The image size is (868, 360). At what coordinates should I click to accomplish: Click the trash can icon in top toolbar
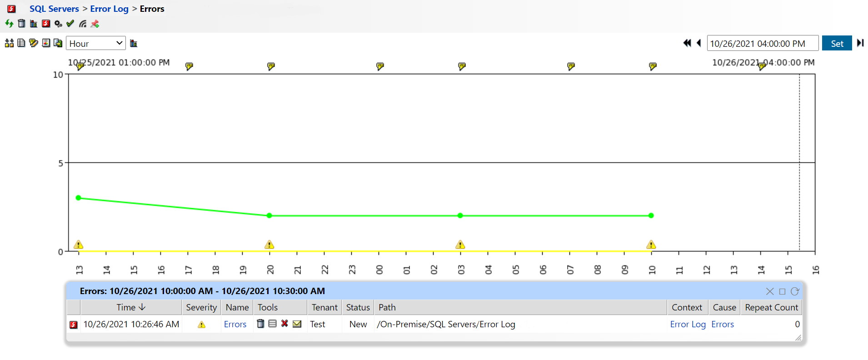click(21, 23)
